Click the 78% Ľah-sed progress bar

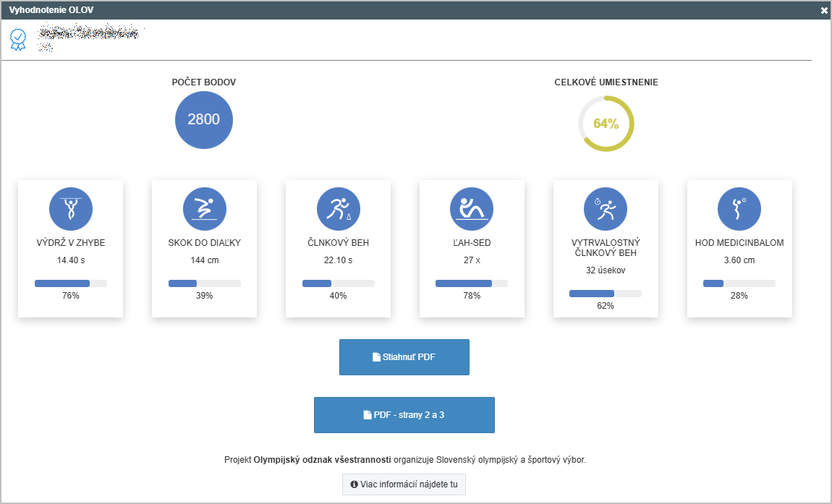tap(472, 283)
